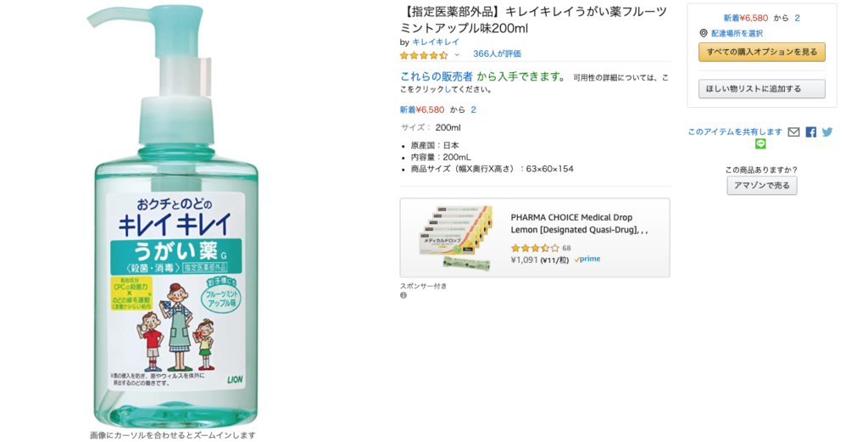This screenshot has width=868, height=442.
Task: Open the キレイキレイ brand link
Action: coord(436,42)
